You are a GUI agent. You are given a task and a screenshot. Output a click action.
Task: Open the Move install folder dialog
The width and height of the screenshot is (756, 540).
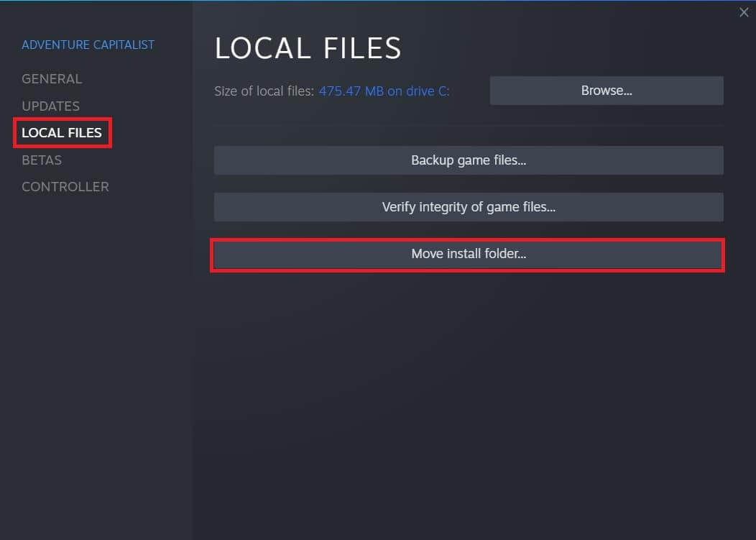coord(468,253)
